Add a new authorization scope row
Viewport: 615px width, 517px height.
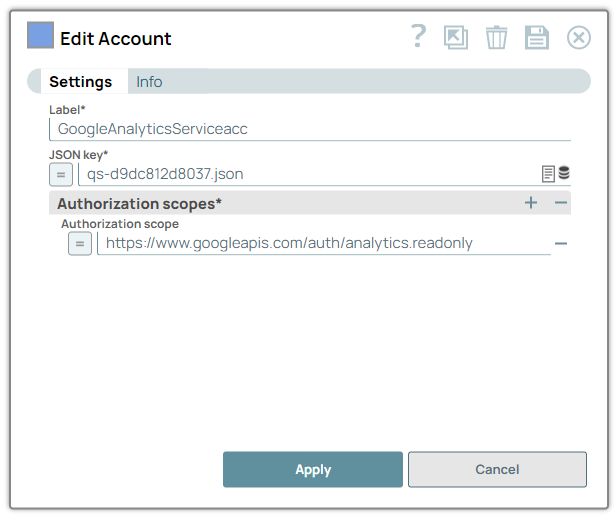[531, 203]
